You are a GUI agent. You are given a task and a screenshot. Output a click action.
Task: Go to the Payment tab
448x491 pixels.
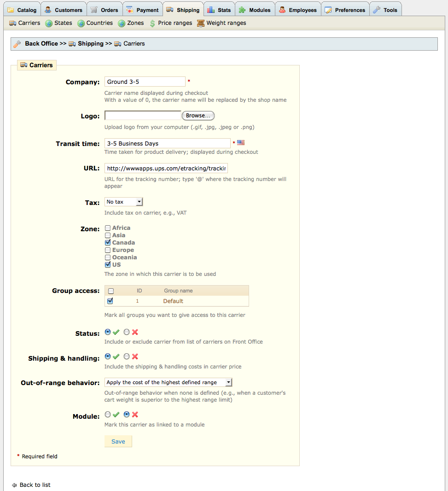(x=142, y=9)
